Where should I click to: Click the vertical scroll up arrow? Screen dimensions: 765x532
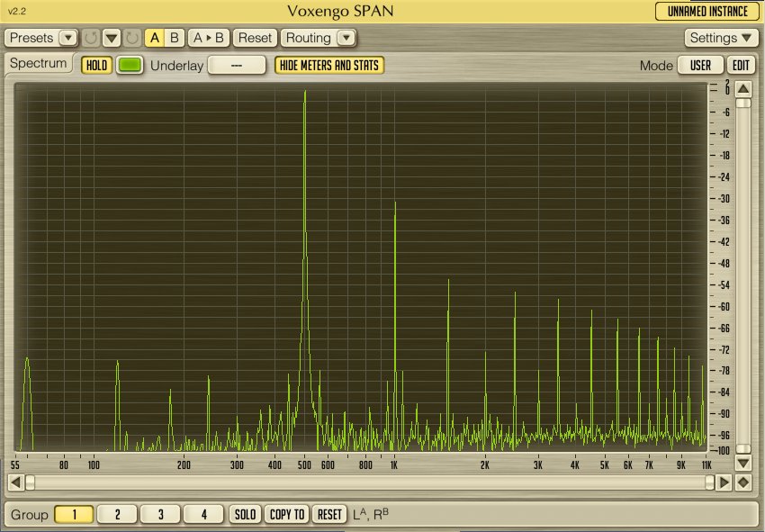743,89
